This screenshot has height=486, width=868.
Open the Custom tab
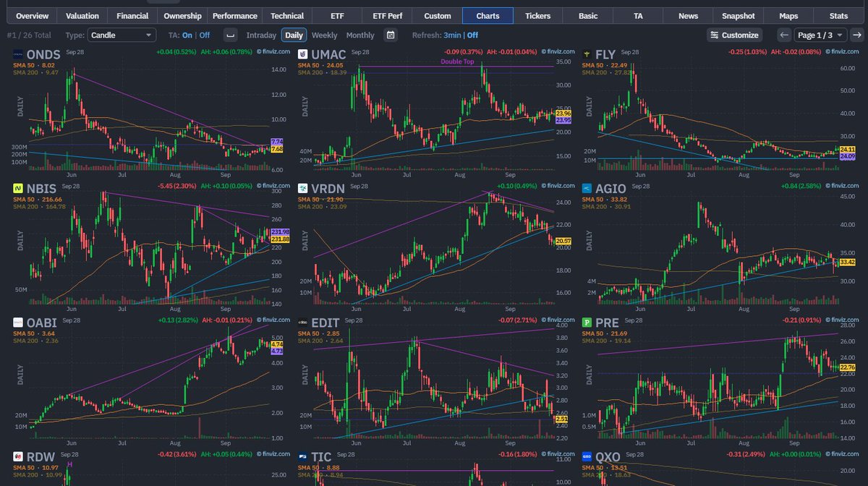438,16
